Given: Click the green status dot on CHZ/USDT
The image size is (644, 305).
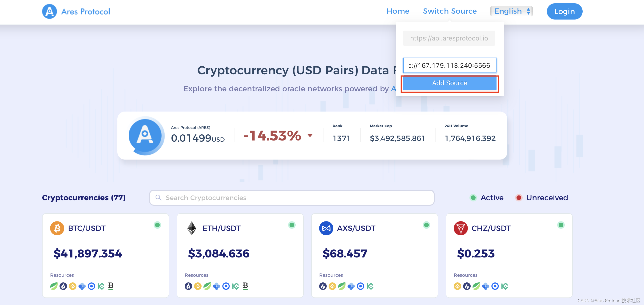Looking at the screenshot, I should click(561, 225).
